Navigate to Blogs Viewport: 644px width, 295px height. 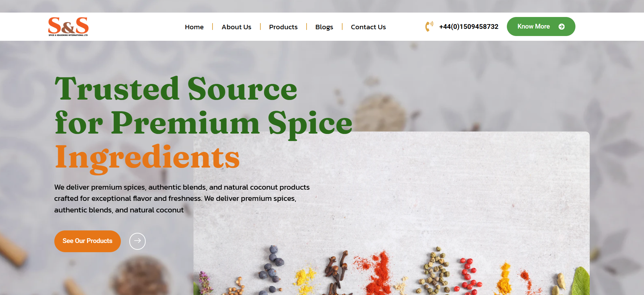324,27
